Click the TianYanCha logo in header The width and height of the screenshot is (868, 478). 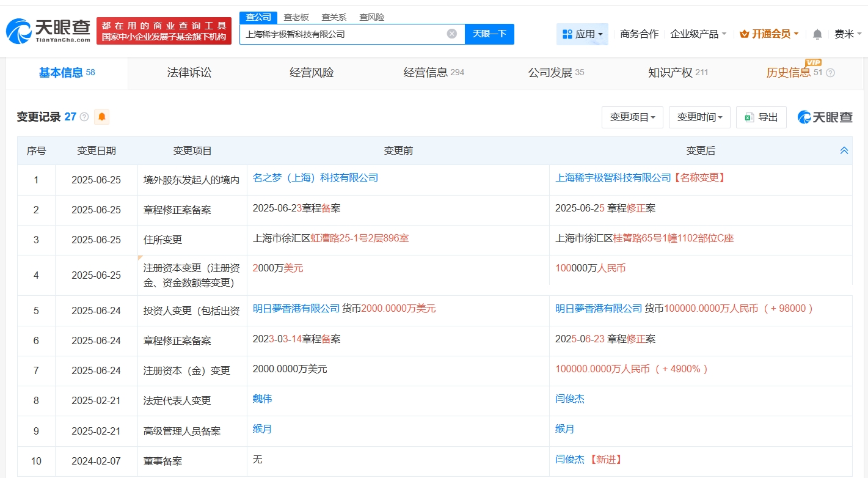coord(48,31)
